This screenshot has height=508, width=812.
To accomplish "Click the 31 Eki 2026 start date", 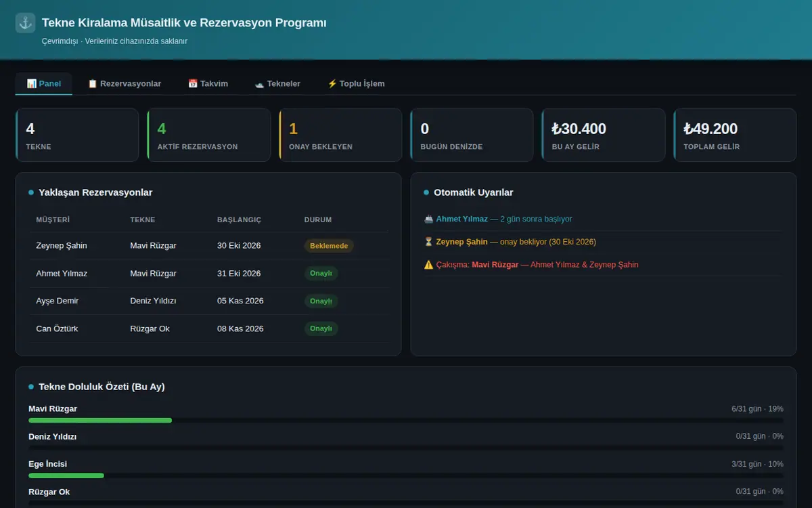I will pyautogui.click(x=239, y=274).
